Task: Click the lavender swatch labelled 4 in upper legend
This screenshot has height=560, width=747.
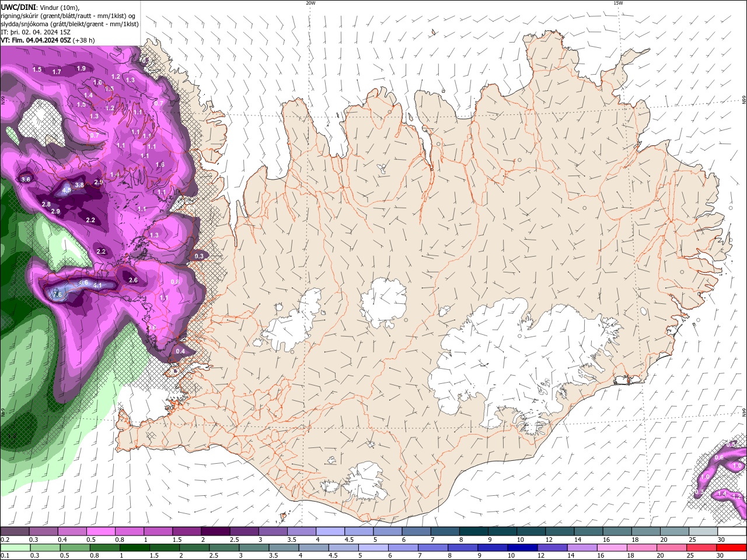Action: (330, 531)
